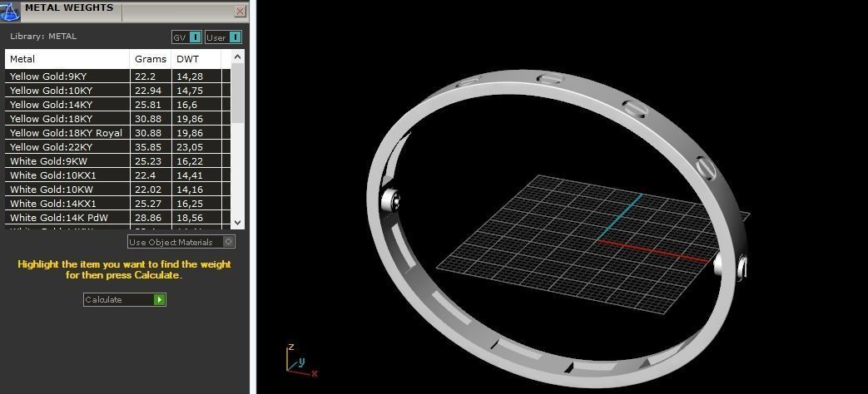Click the Metal column header
The height and width of the screenshot is (394, 868).
tap(67, 59)
